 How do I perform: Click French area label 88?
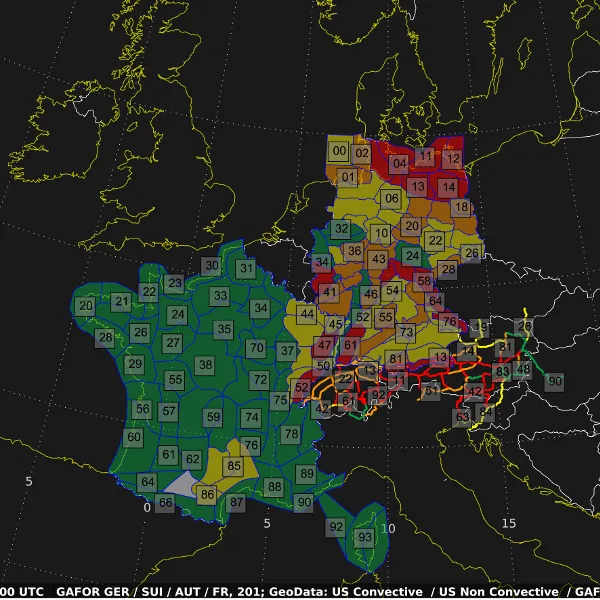(x=274, y=487)
